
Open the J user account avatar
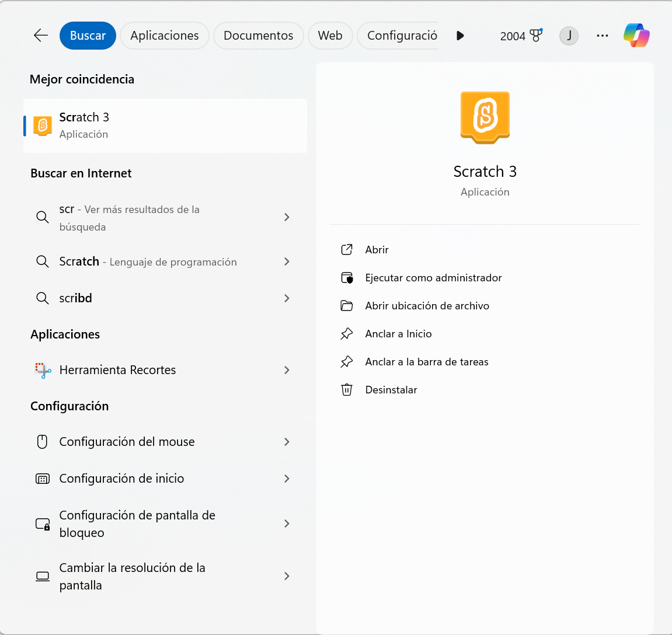569,36
